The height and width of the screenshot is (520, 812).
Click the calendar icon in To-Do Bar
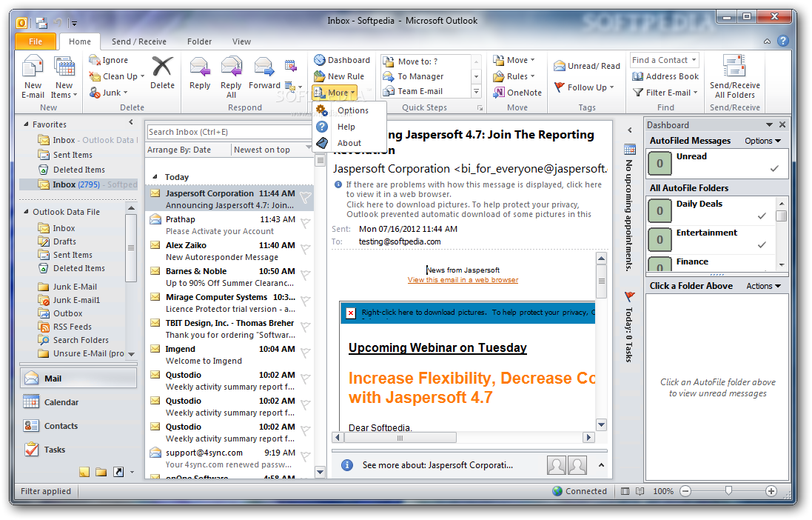(630, 150)
